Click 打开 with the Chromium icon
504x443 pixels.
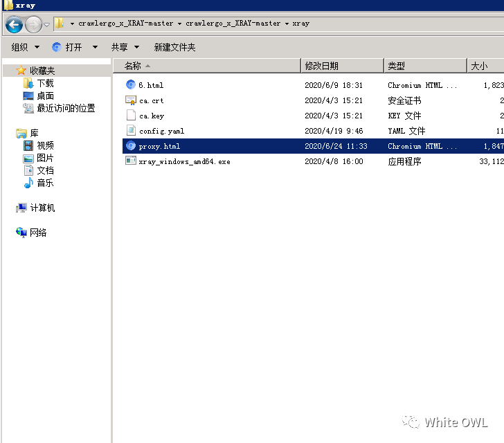(67, 47)
